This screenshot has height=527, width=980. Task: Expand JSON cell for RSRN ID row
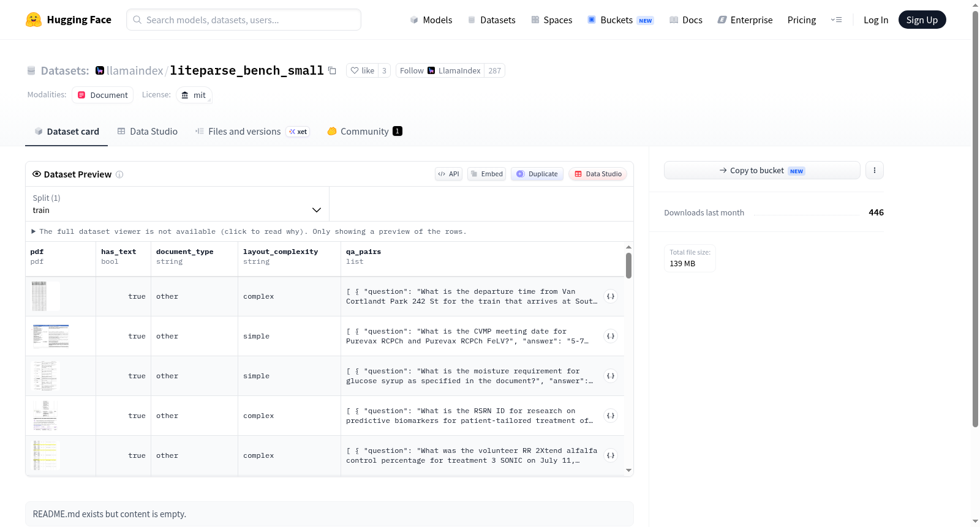[611, 416]
